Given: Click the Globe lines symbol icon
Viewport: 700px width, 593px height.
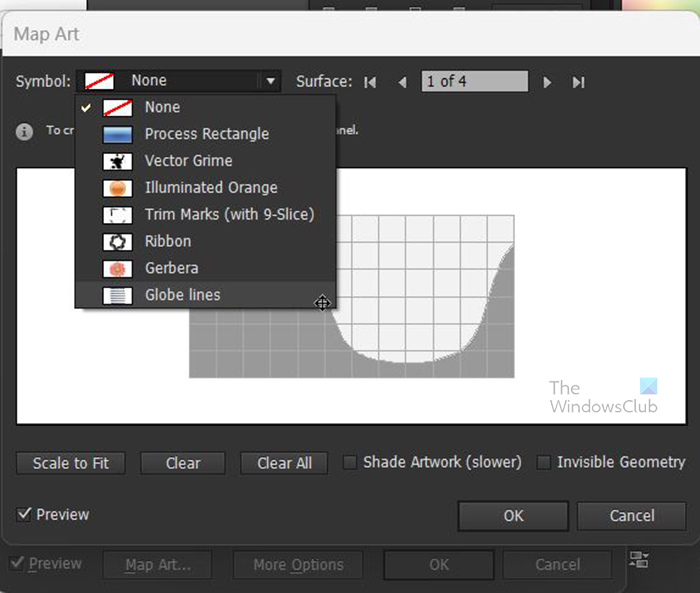Looking at the screenshot, I should pos(118,295).
